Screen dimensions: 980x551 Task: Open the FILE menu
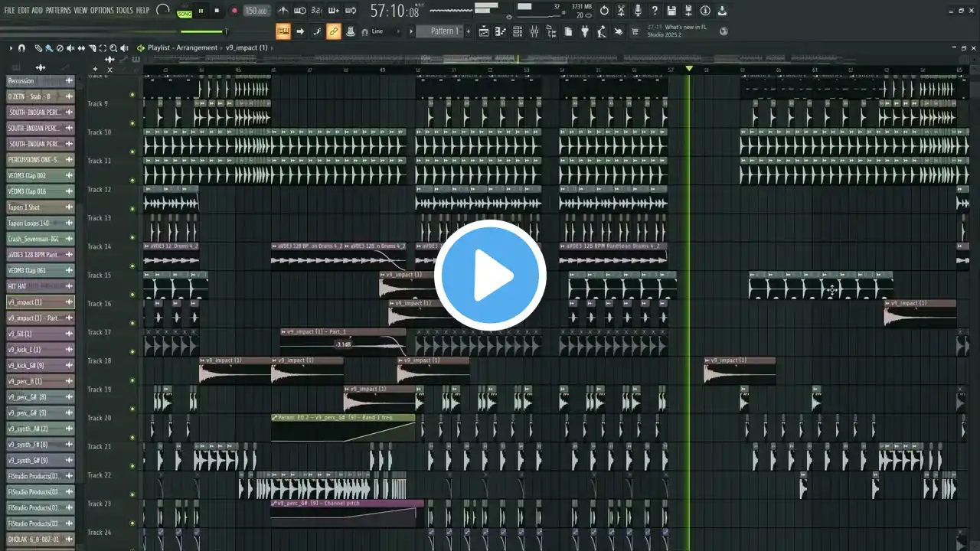(9, 11)
